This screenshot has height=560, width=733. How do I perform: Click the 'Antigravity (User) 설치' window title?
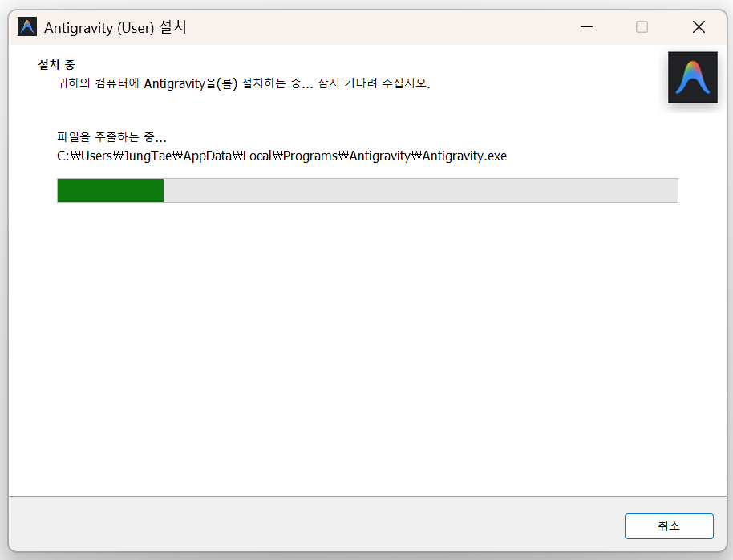coord(115,27)
